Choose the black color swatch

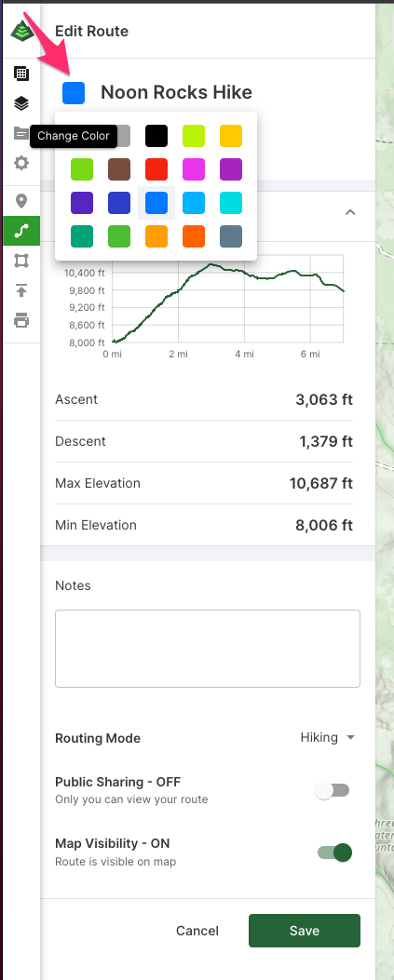[x=156, y=136]
